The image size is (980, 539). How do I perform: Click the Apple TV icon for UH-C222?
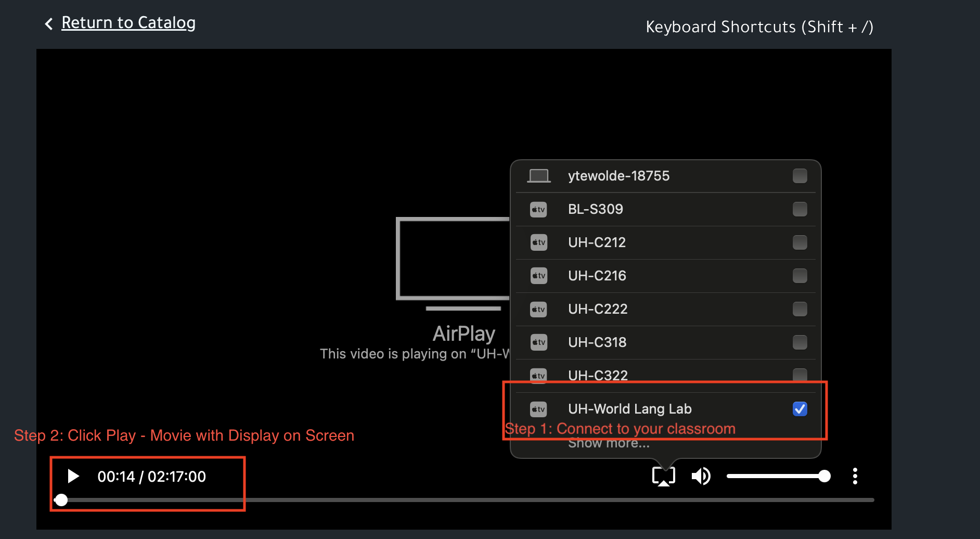pyautogui.click(x=538, y=309)
